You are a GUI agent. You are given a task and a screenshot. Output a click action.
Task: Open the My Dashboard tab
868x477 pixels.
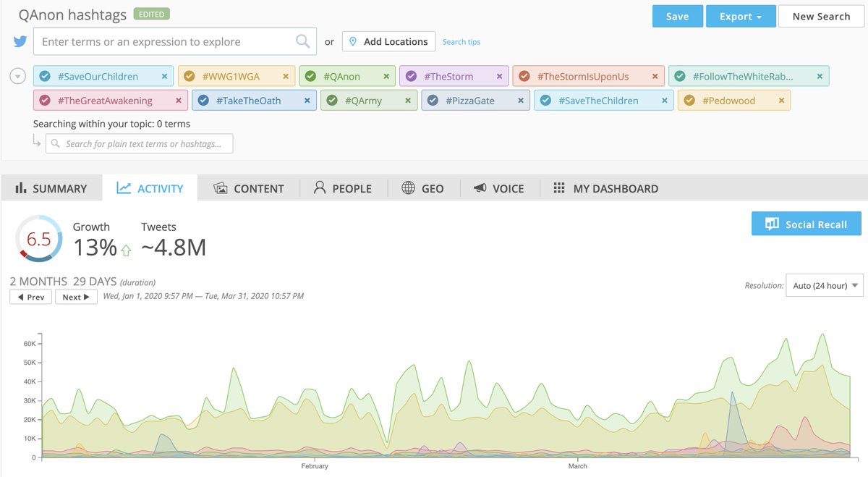[x=605, y=188]
